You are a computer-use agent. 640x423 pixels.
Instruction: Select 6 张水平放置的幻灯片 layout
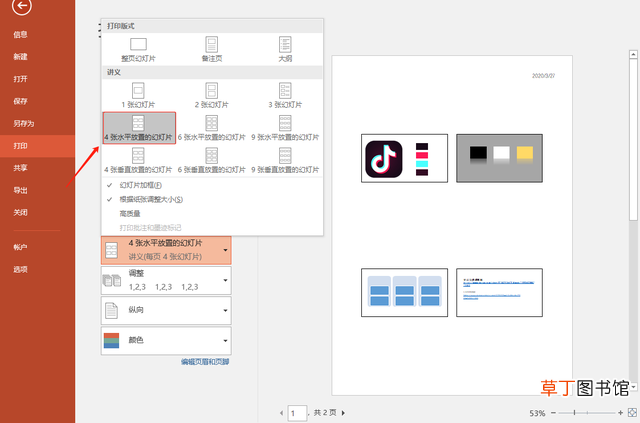(212, 128)
